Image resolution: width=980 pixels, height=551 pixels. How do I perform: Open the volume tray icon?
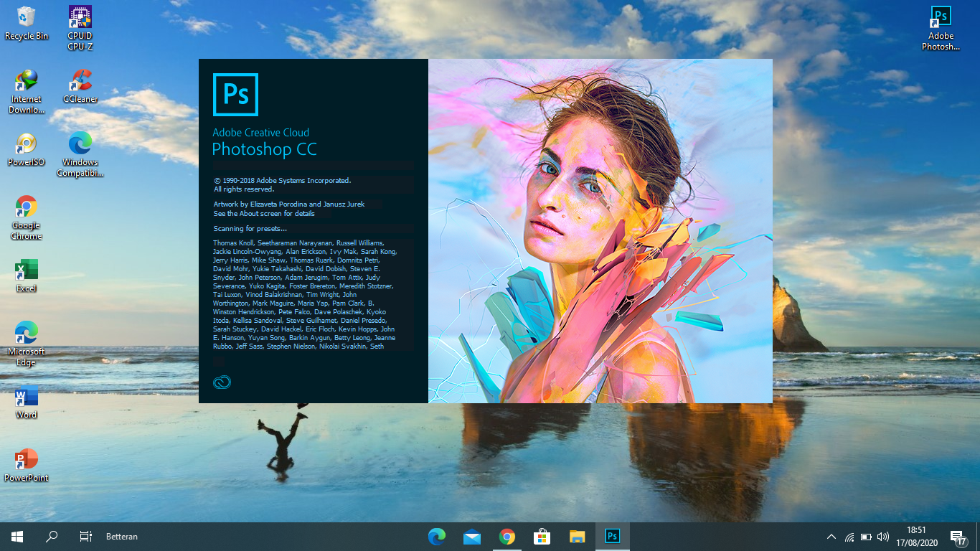[x=883, y=537]
